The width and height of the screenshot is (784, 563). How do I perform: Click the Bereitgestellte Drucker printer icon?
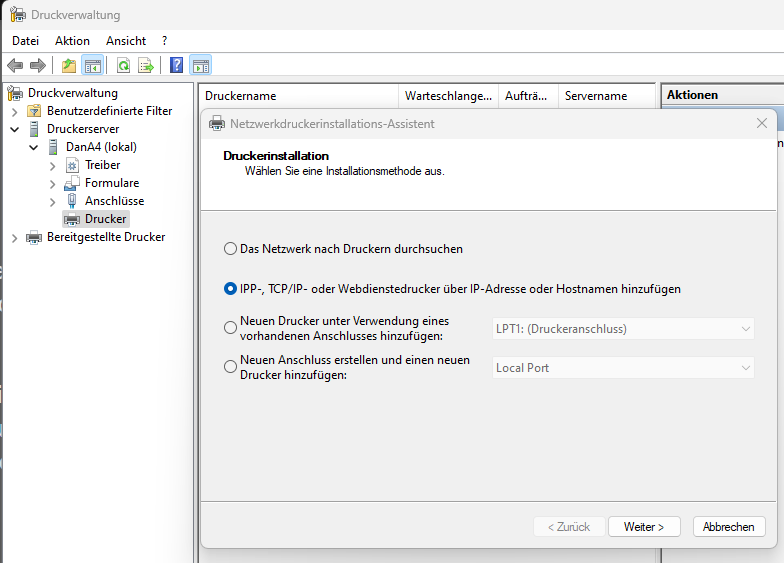click(x=34, y=237)
